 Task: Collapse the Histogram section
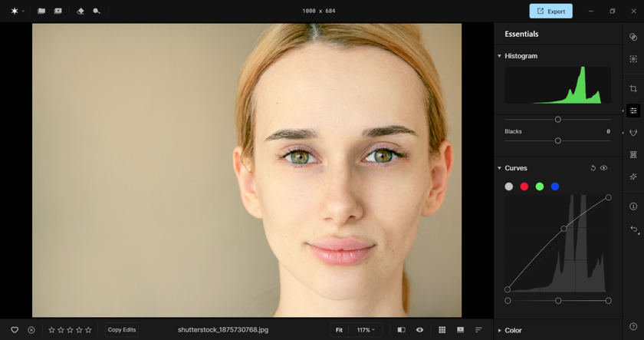pyautogui.click(x=499, y=56)
